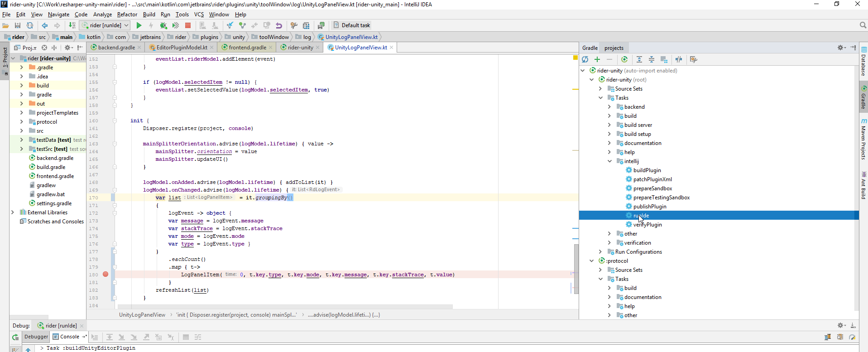Toggle Gradle offline mode icon
Screen dimensions: 868x352
[x=679, y=59]
